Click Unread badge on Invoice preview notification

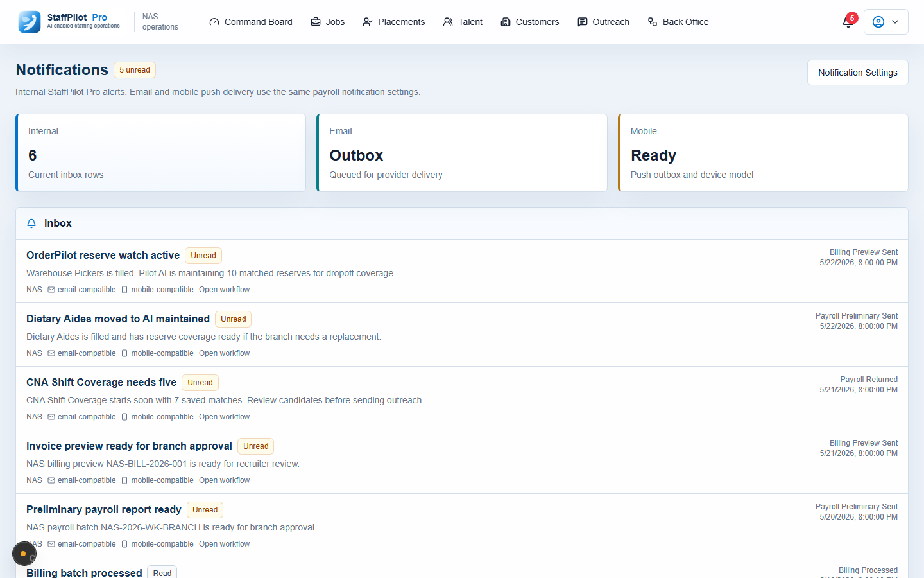pyautogui.click(x=256, y=446)
